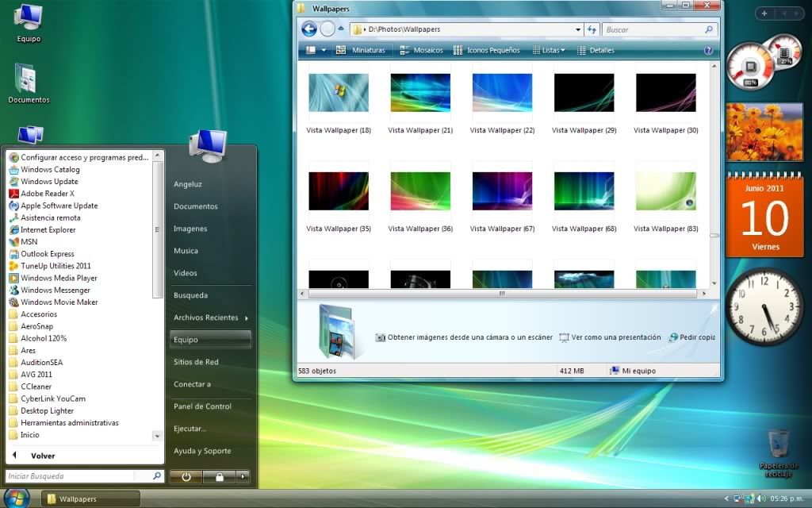Open Angeluz user folder in Start menu
The width and height of the screenshot is (812, 508).
point(188,184)
